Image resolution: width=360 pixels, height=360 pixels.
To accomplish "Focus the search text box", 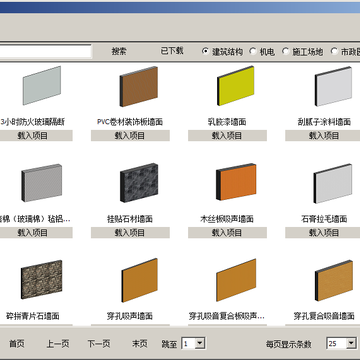I will [46, 52].
